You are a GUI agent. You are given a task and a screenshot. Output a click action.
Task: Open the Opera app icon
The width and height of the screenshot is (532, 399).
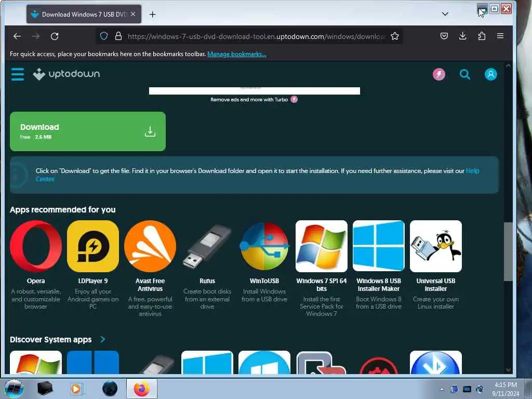[x=36, y=246]
